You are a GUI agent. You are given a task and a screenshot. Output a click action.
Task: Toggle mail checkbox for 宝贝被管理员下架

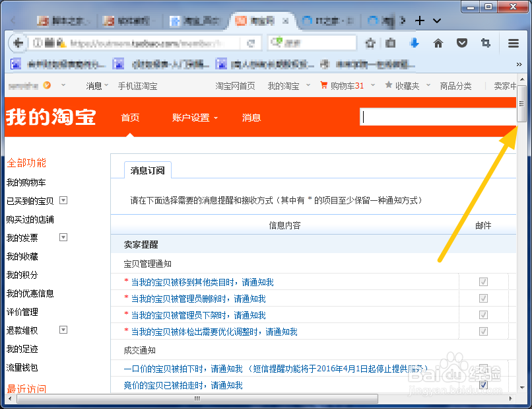tap(483, 315)
